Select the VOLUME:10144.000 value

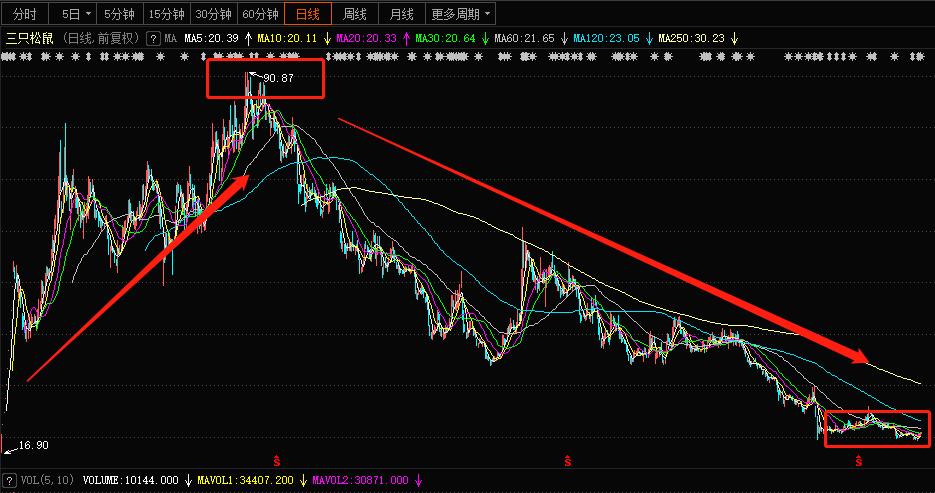[x=131, y=480]
